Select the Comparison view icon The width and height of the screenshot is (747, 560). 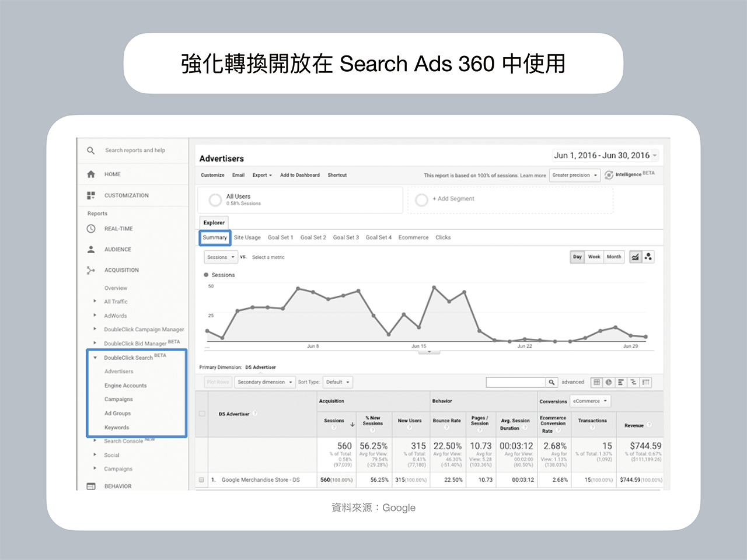[633, 382]
